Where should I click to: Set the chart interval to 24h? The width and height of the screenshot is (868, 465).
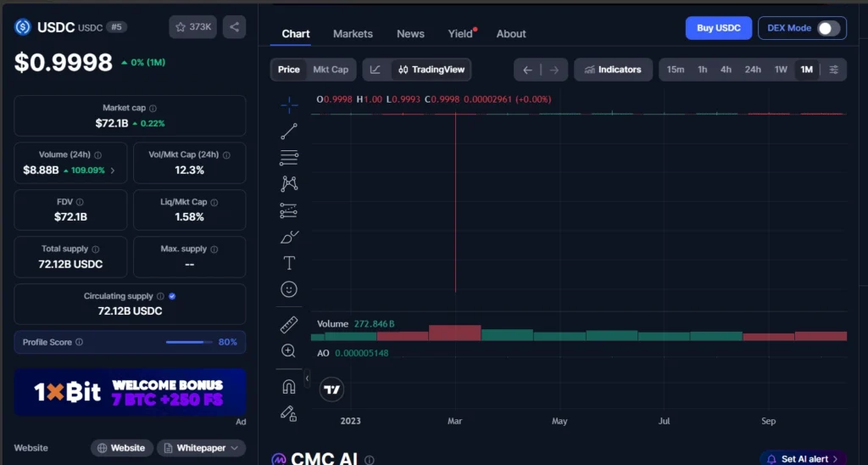[753, 70]
